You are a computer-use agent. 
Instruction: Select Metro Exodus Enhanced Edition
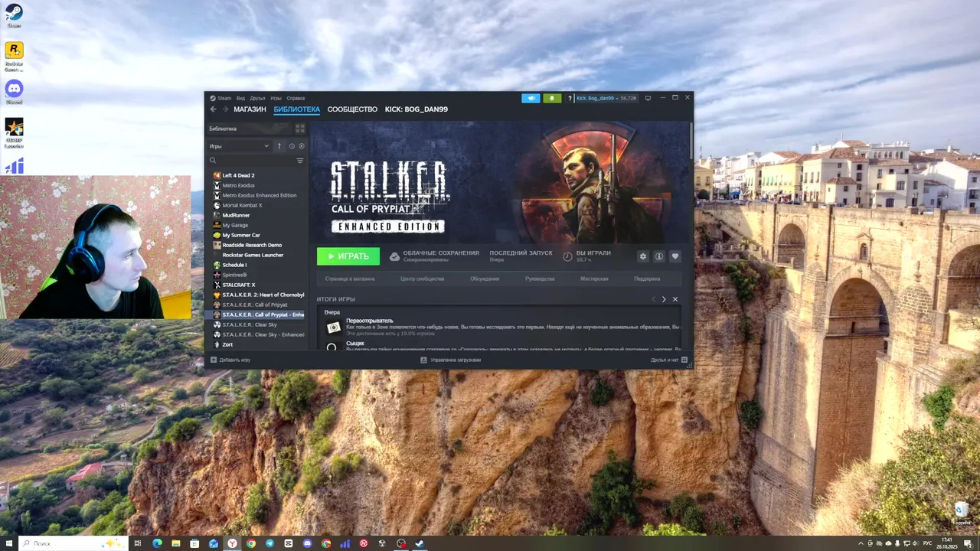[x=258, y=195]
